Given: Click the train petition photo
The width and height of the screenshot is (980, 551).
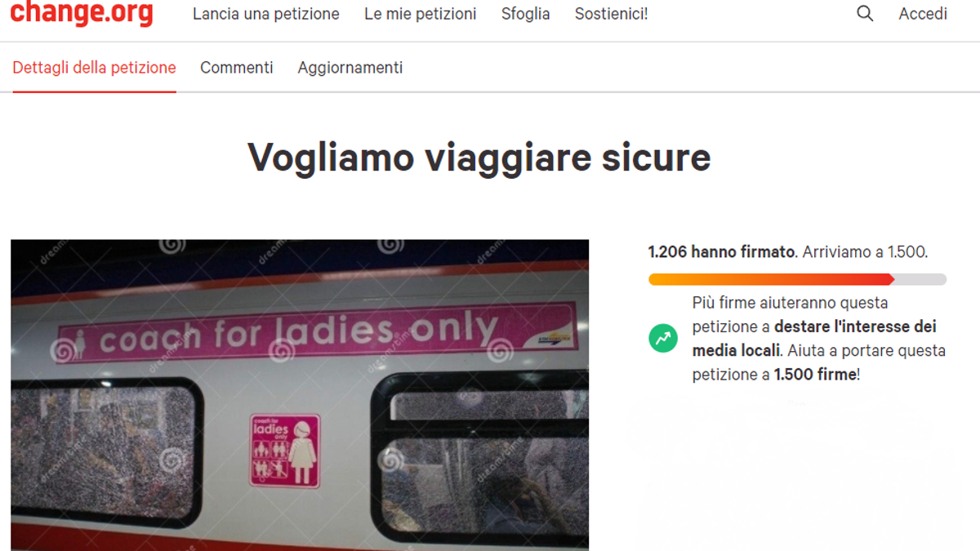Looking at the screenshot, I should 300,395.
